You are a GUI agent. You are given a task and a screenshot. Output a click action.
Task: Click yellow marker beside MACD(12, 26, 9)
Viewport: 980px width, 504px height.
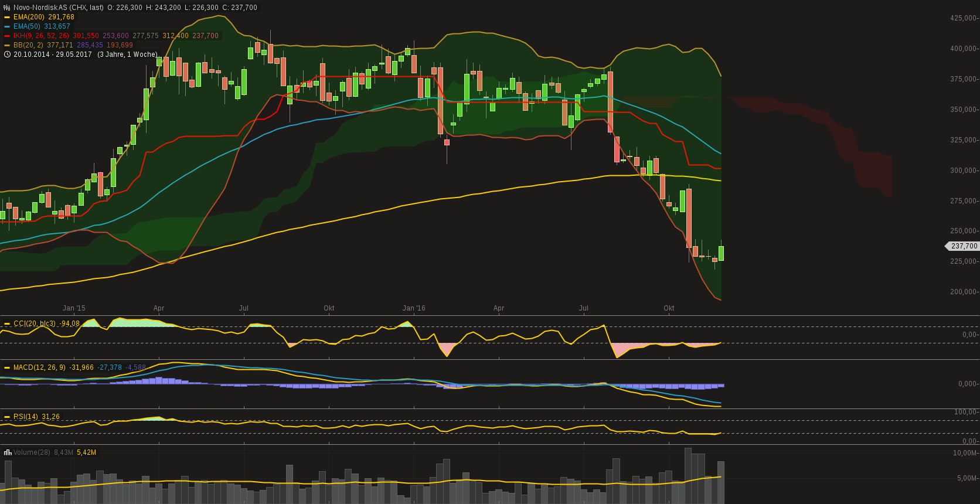click(7, 367)
